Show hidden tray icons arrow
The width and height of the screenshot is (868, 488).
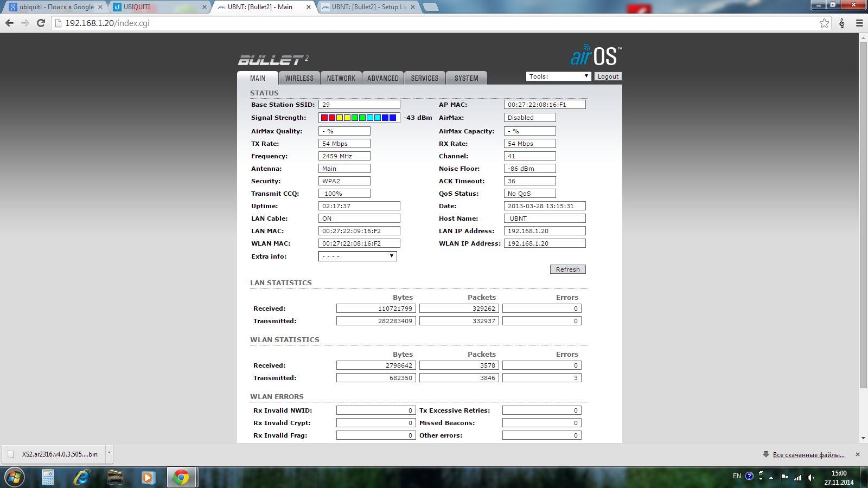point(771,478)
